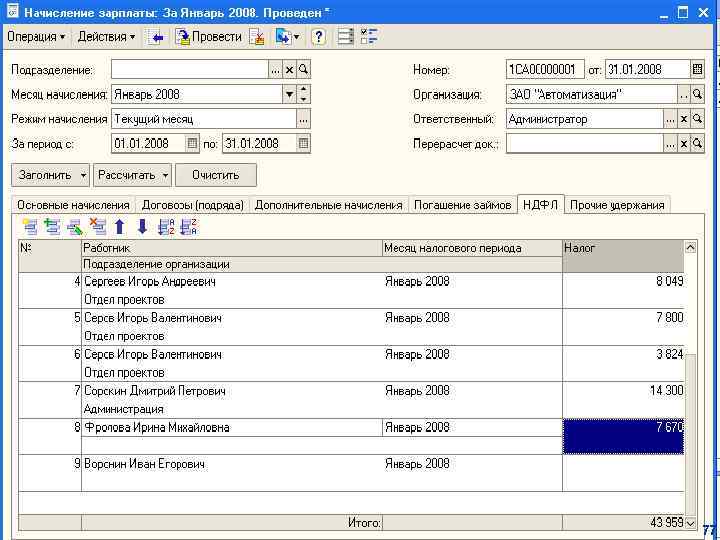Open ellipsis selection for Перерасчет док. field
The image size is (720, 540).
(x=670, y=144)
